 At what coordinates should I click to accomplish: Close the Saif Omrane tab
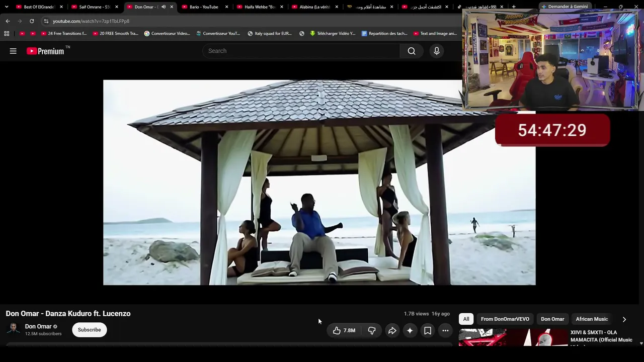click(116, 7)
